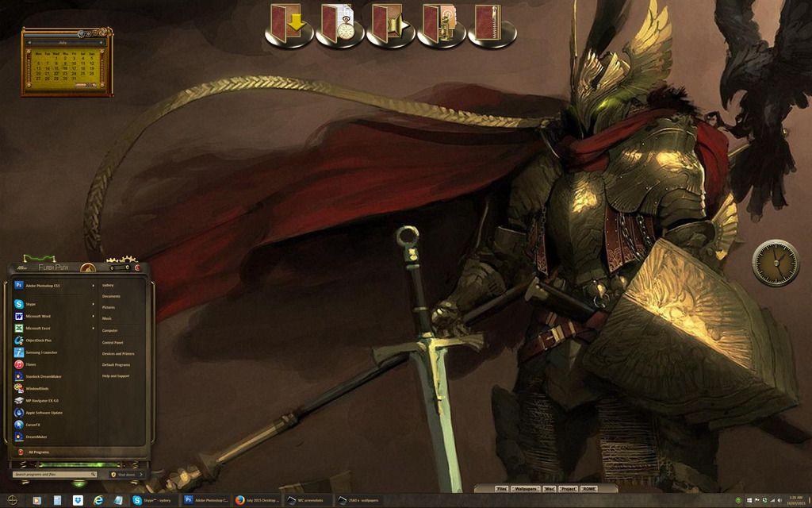Launch iTunes from the start menu

[54, 364]
